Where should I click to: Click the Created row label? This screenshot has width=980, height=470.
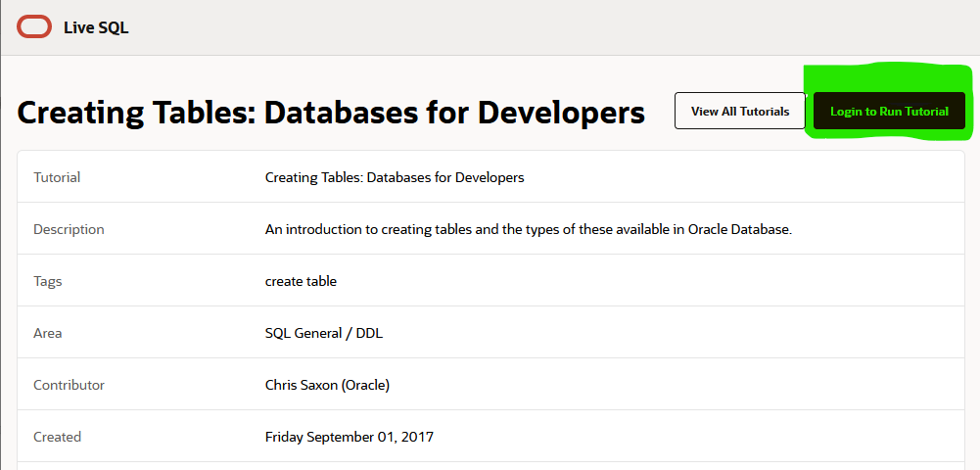pyautogui.click(x=57, y=437)
